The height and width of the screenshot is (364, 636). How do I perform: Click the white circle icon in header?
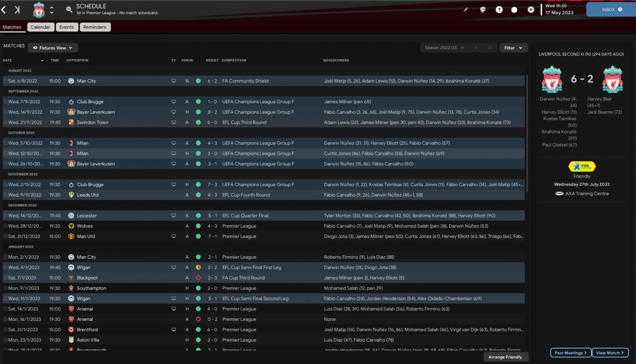[x=514, y=9]
